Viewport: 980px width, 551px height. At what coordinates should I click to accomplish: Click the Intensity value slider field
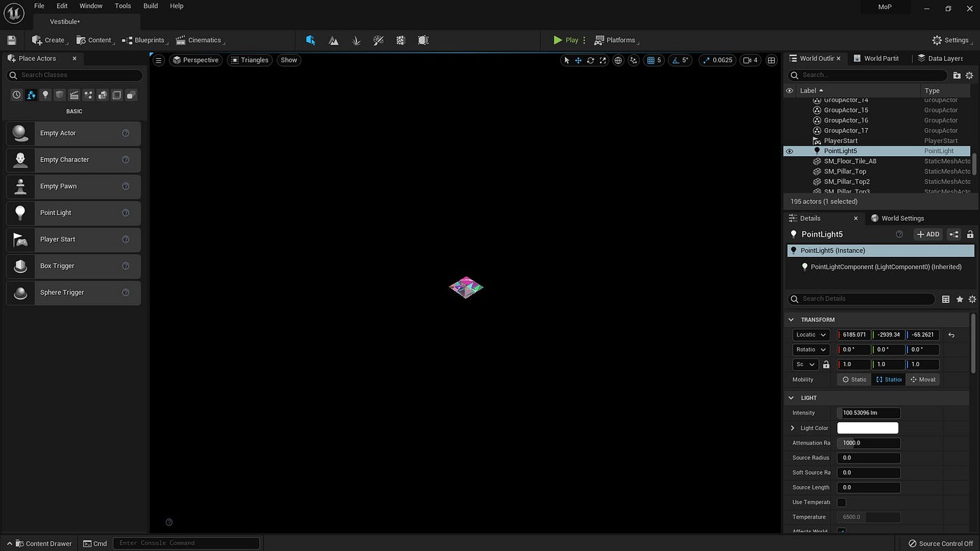(x=869, y=413)
